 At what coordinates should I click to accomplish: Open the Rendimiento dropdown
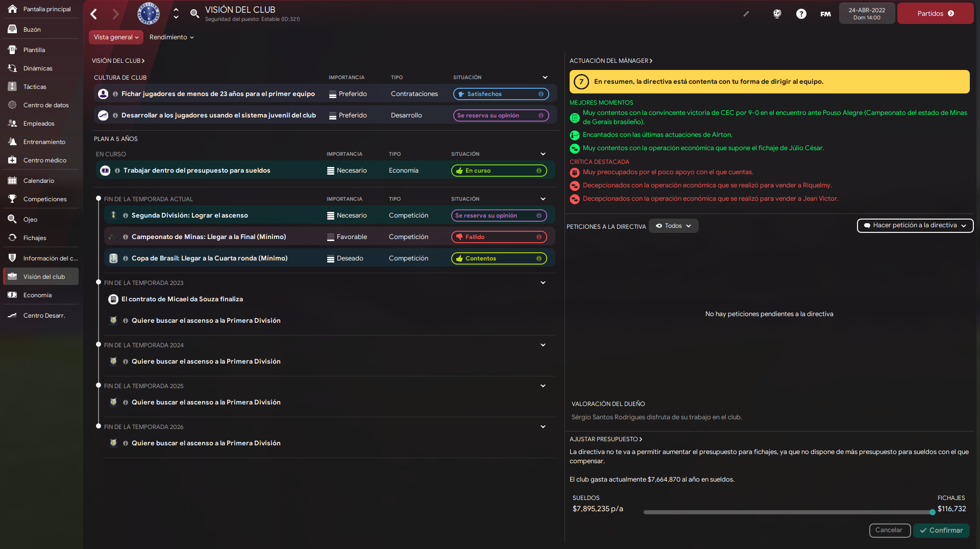click(171, 37)
